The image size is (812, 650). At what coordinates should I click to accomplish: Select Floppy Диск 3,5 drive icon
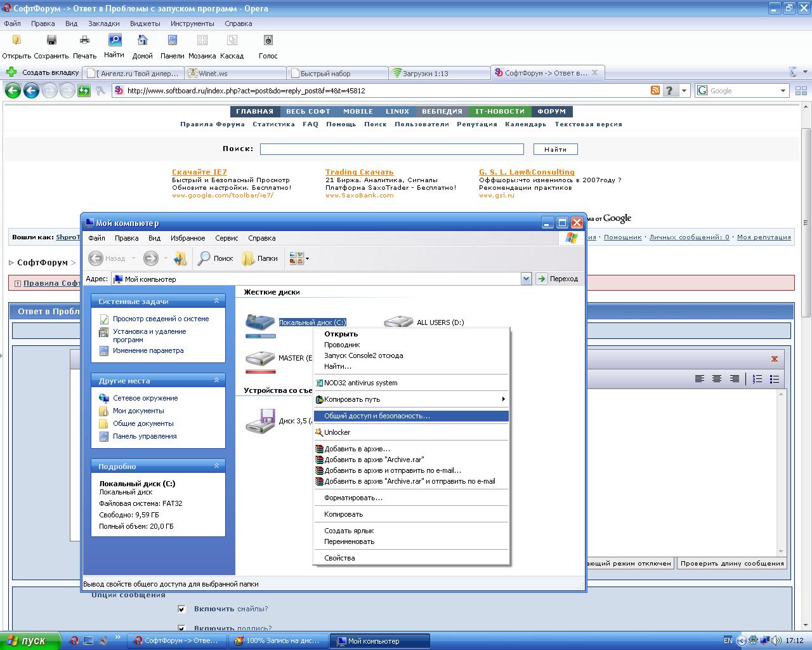(x=260, y=420)
